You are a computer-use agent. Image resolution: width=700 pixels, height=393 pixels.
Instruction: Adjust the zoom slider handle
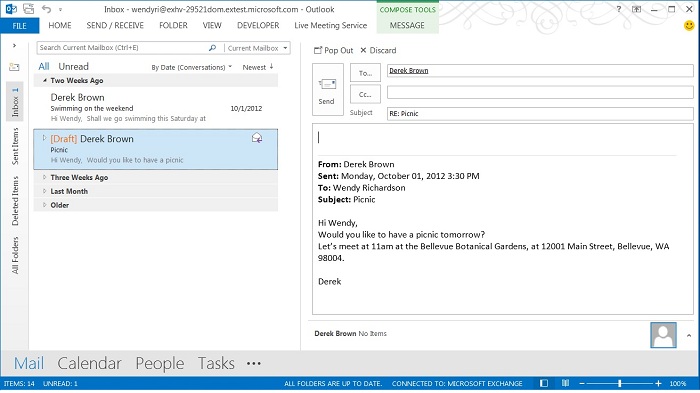coord(620,384)
